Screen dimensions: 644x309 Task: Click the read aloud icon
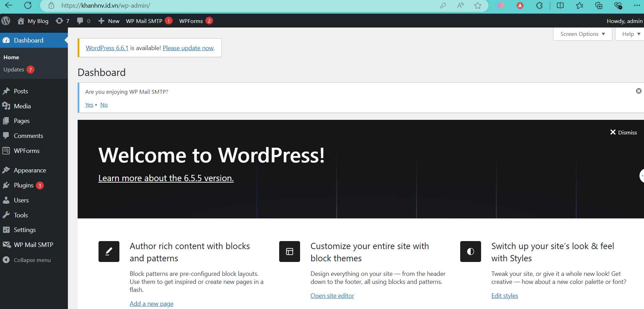pyautogui.click(x=461, y=5)
